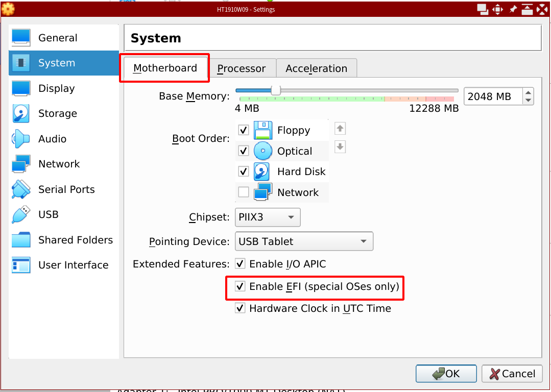Select the Storage disk icon
Image resolution: width=551 pixels, height=392 pixels.
(x=21, y=113)
